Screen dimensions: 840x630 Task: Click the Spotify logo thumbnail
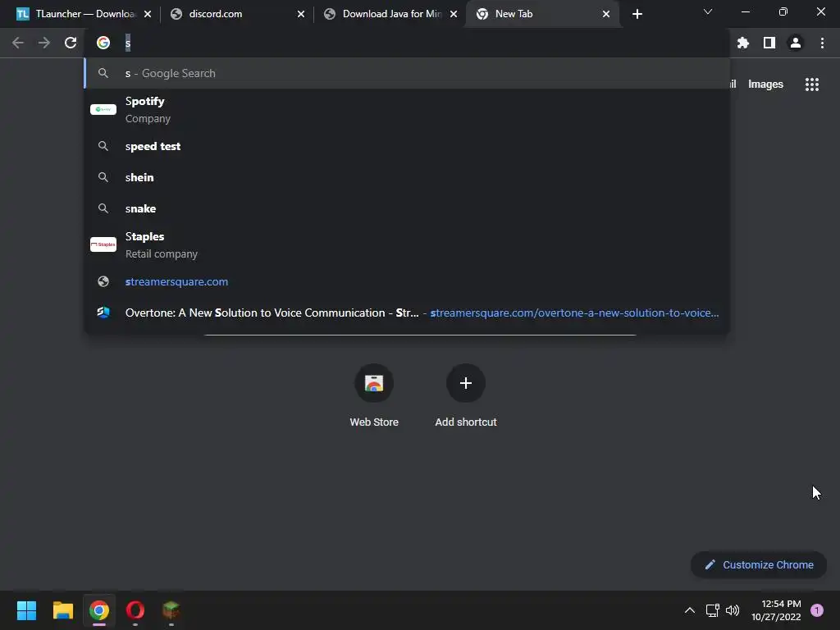coord(103,109)
